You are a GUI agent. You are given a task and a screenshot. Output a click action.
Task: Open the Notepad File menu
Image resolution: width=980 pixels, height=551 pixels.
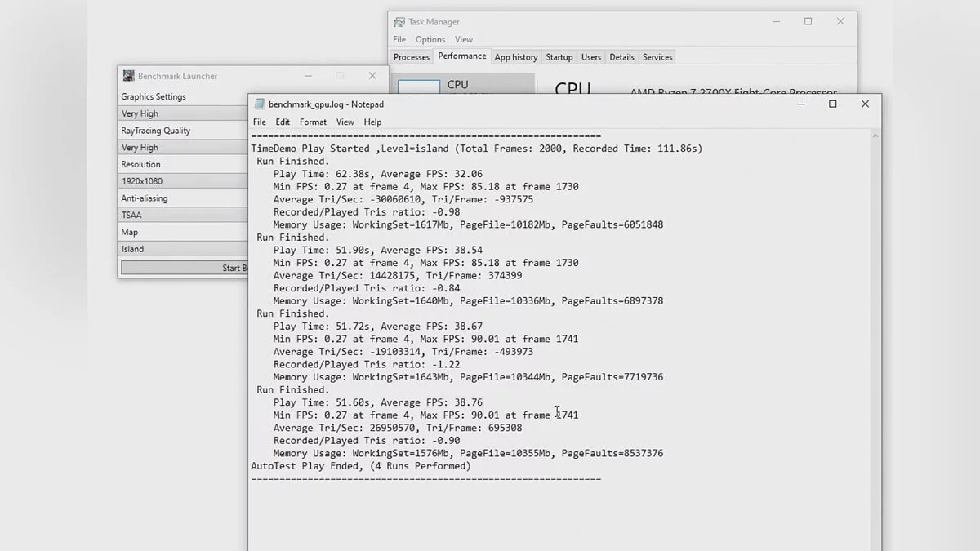coord(259,122)
